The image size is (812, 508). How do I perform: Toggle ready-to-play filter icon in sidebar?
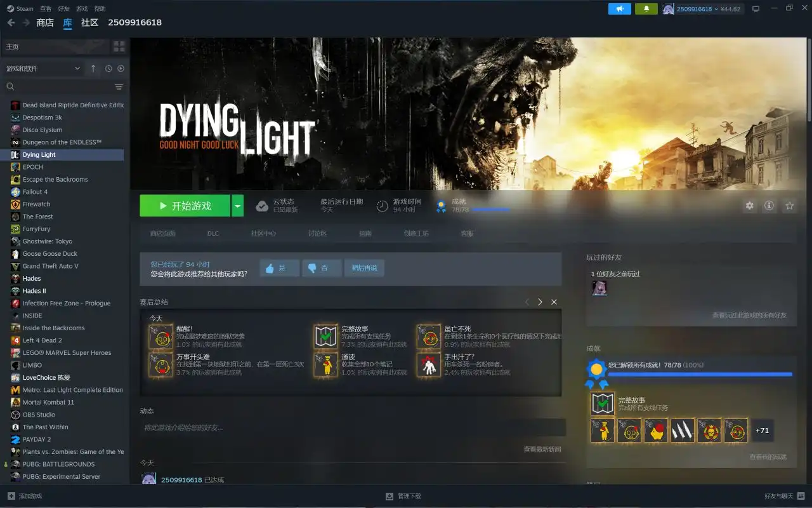[x=121, y=69]
